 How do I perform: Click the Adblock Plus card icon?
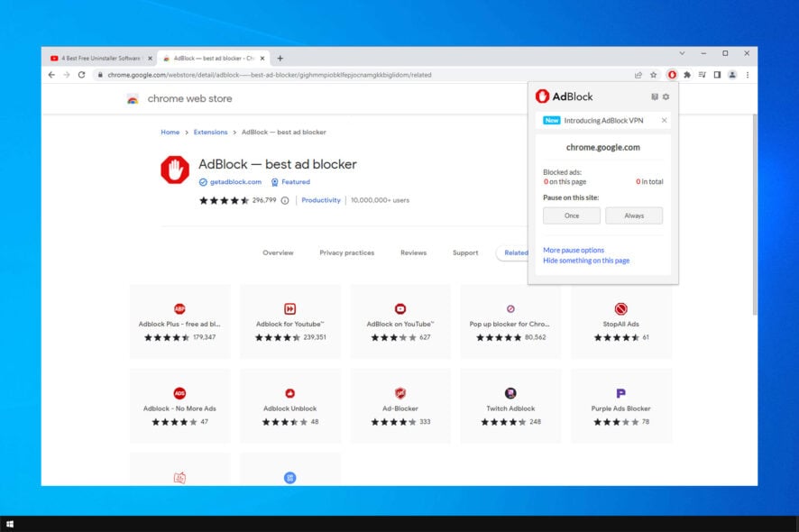click(179, 308)
